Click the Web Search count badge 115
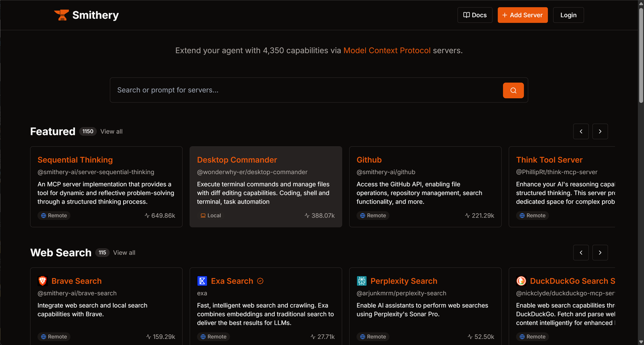 102,253
